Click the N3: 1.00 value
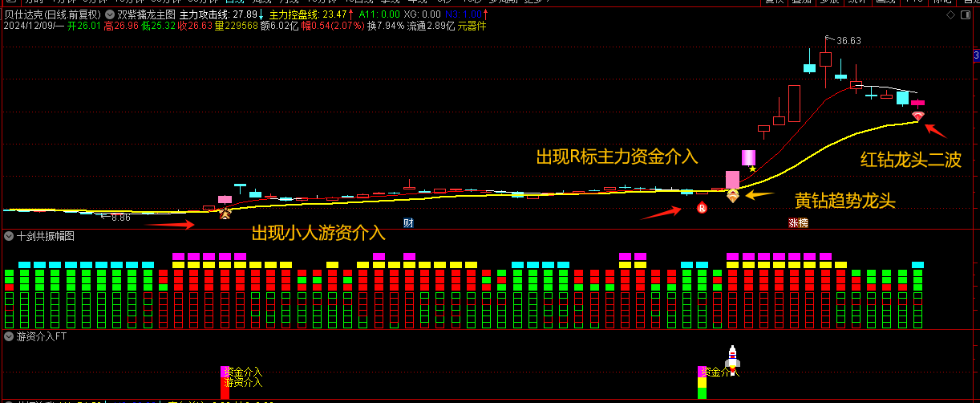The height and width of the screenshot is (403, 980). [x=463, y=14]
